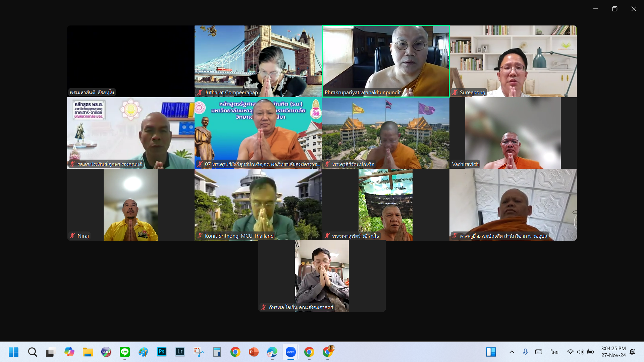Launch Photoshop from the taskbar
The image size is (644, 362).
click(x=162, y=352)
